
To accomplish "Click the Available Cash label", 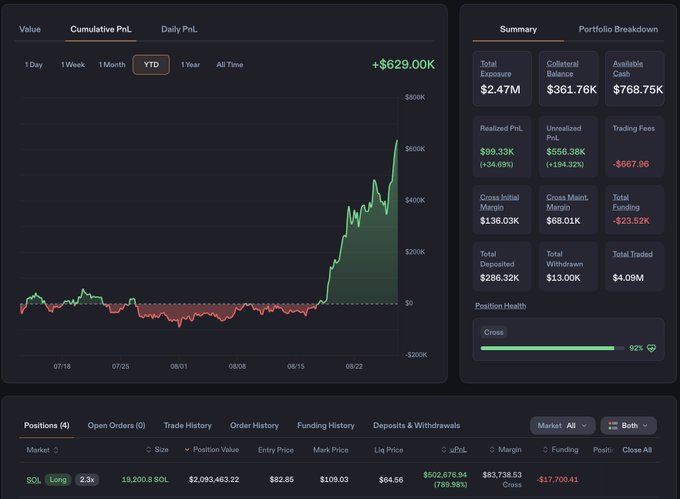I will click(628, 68).
